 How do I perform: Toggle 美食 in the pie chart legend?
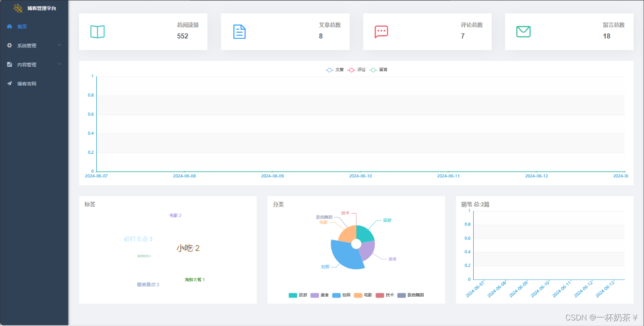point(320,295)
